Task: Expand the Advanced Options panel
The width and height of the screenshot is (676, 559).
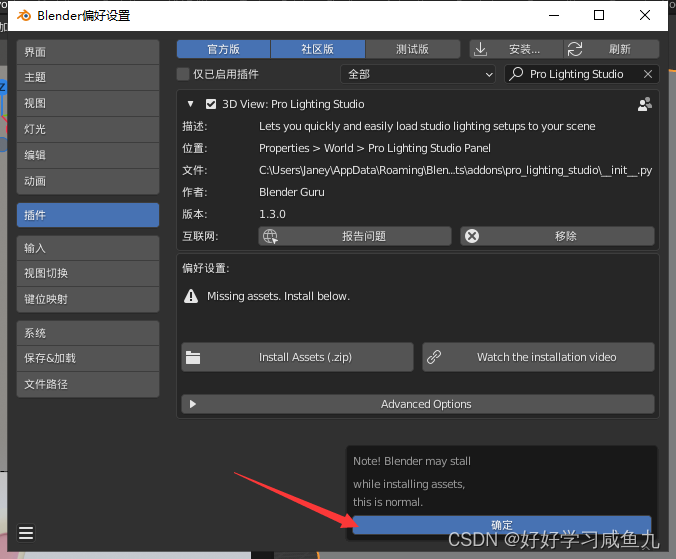Action: [x=418, y=404]
